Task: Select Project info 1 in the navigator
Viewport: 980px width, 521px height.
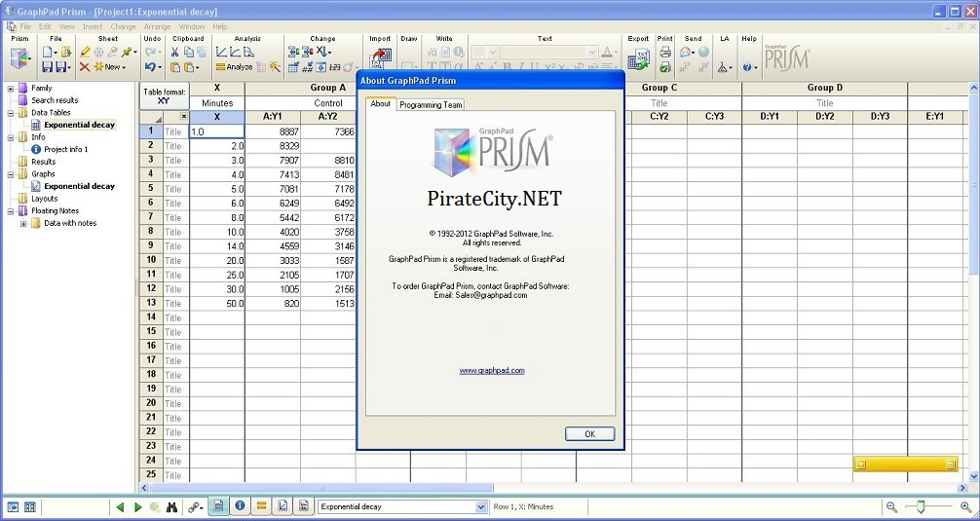Action: pyautogui.click(x=65, y=149)
